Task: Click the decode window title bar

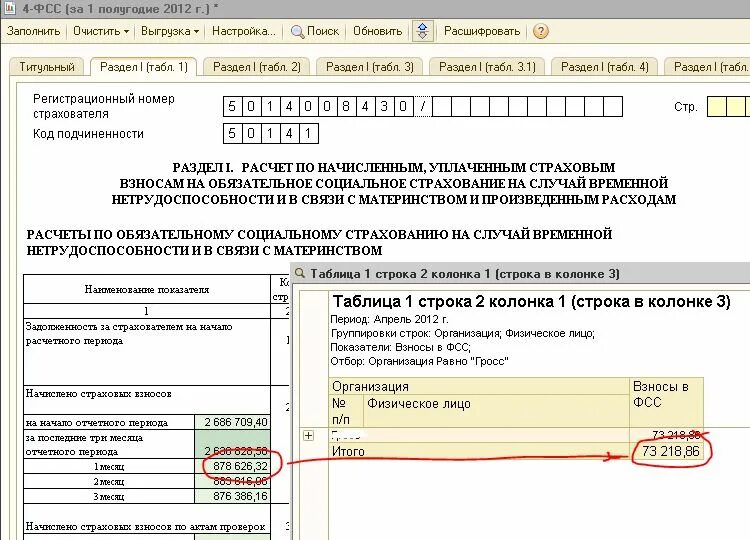Action: [x=520, y=274]
